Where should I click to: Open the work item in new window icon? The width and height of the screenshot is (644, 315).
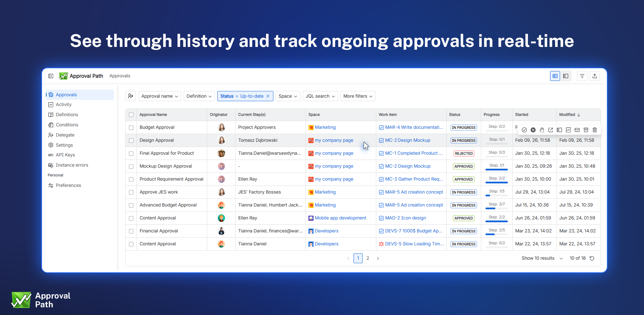pyautogui.click(x=551, y=130)
